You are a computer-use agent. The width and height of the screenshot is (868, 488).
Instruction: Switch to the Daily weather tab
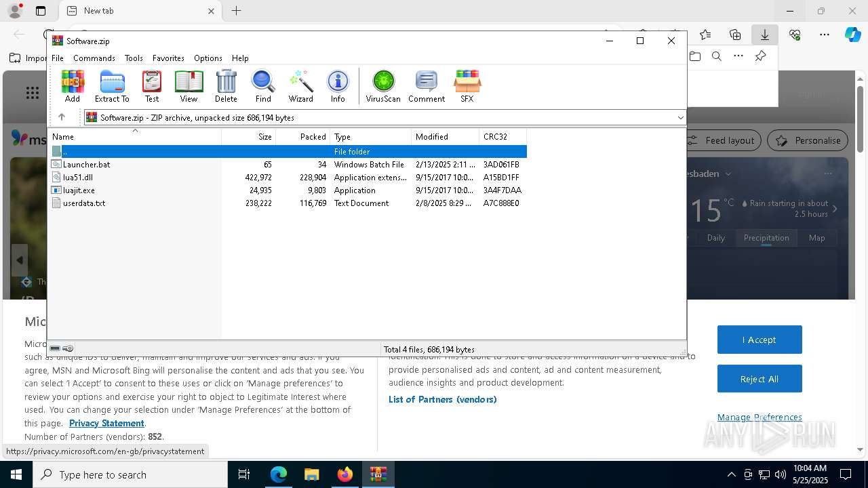coord(716,238)
